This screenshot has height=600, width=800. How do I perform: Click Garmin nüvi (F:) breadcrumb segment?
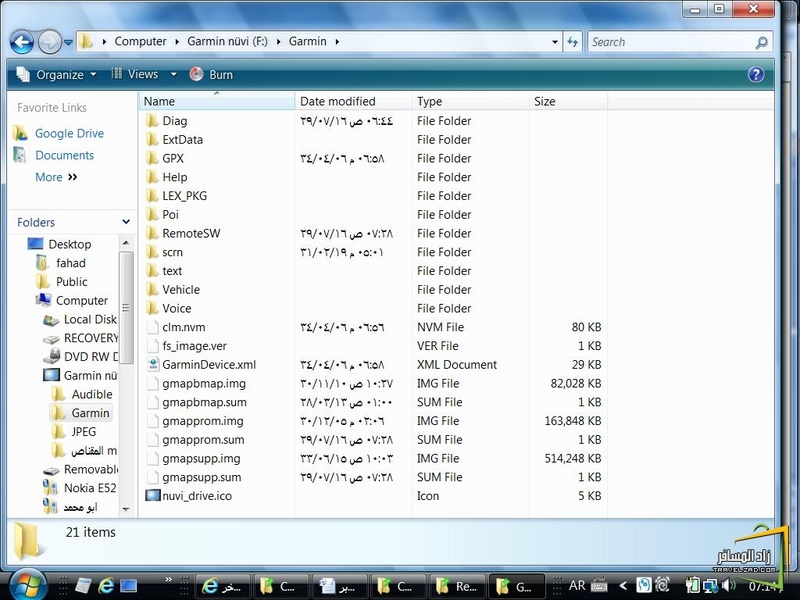(x=227, y=41)
